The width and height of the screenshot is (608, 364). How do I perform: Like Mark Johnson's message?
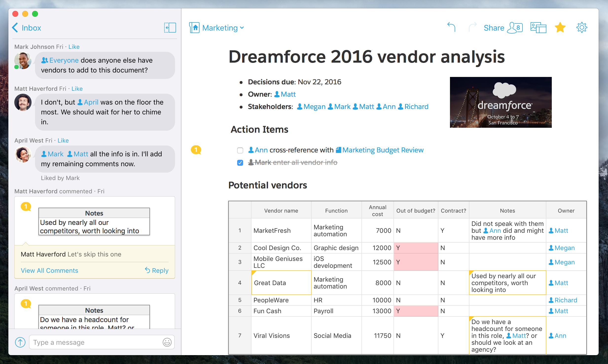(x=74, y=47)
